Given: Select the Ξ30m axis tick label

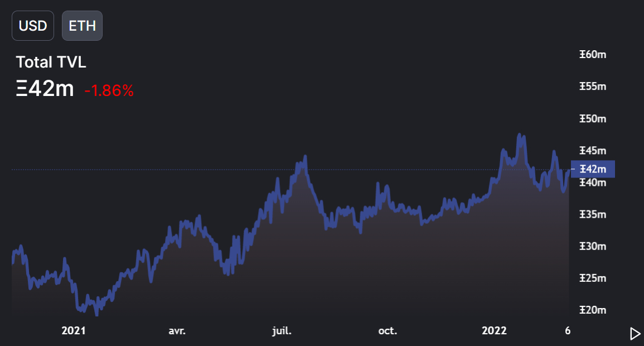Looking at the screenshot, I should pos(593,247).
